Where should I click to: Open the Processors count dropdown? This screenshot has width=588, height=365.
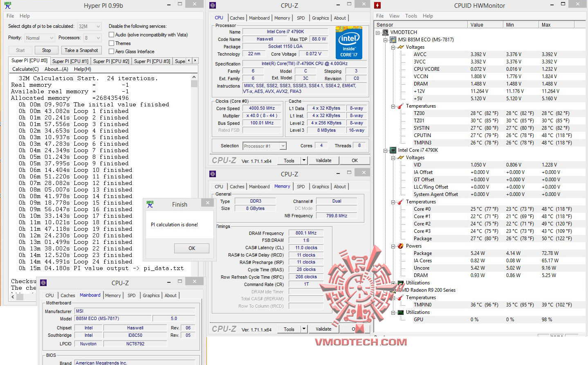click(92, 38)
